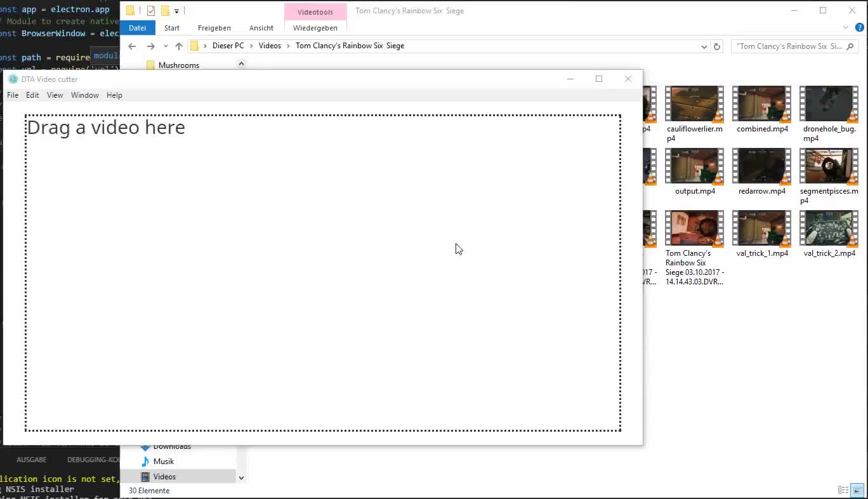Open the Window menu in DTA Video cutter
This screenshot has height=499, width=868.
85,95
